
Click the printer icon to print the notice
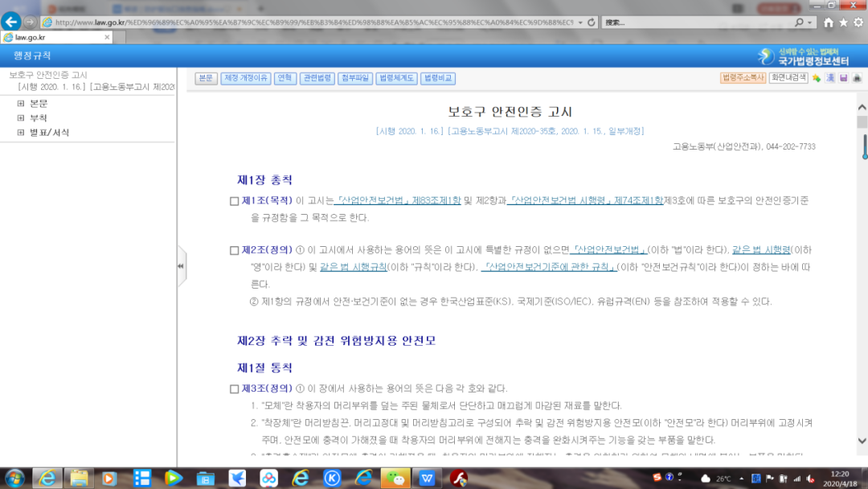point(857,78)
